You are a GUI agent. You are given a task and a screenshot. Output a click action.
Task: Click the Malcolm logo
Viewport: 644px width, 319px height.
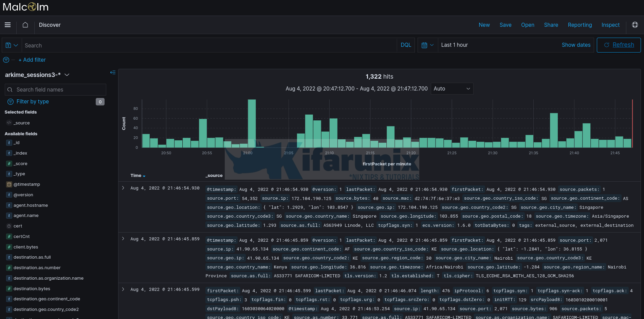click(x=26, y=7)
